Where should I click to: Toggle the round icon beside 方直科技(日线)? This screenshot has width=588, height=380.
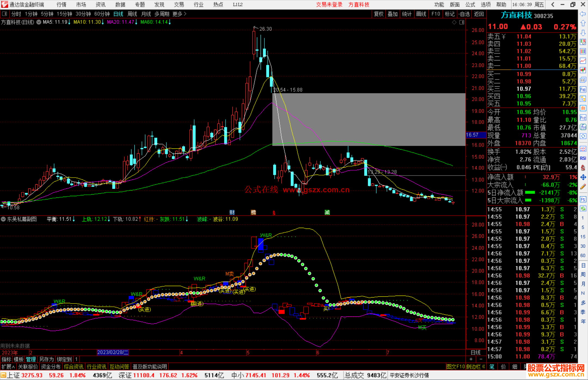tap(39, 22)
